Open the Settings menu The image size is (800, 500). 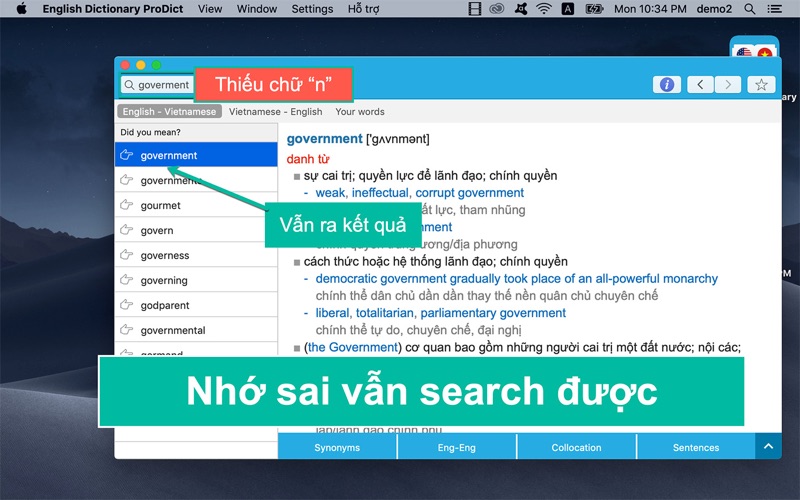click(312, 9)
